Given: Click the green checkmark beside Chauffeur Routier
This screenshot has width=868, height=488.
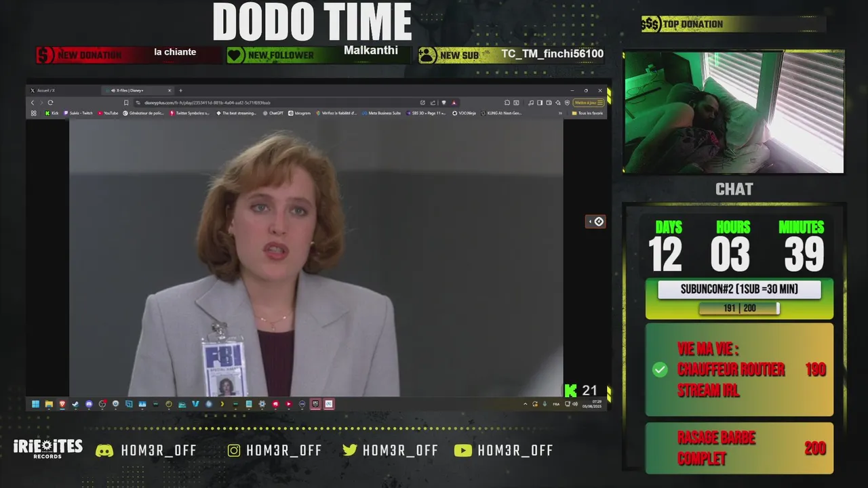Looking at the screenshot, I should point(660,370).
